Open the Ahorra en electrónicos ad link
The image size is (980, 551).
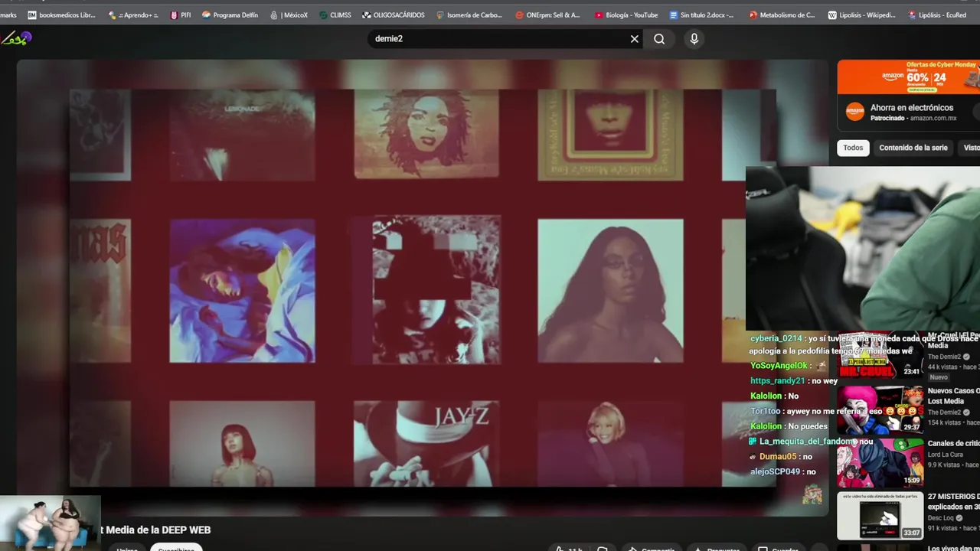tap(912, 108)
